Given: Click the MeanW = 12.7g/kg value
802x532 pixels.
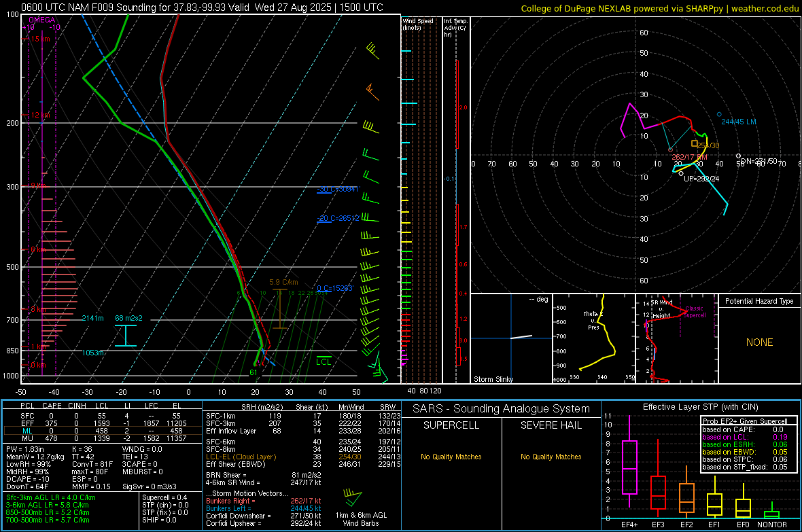Looking at the screenshot, I should (x=35, y=457).
